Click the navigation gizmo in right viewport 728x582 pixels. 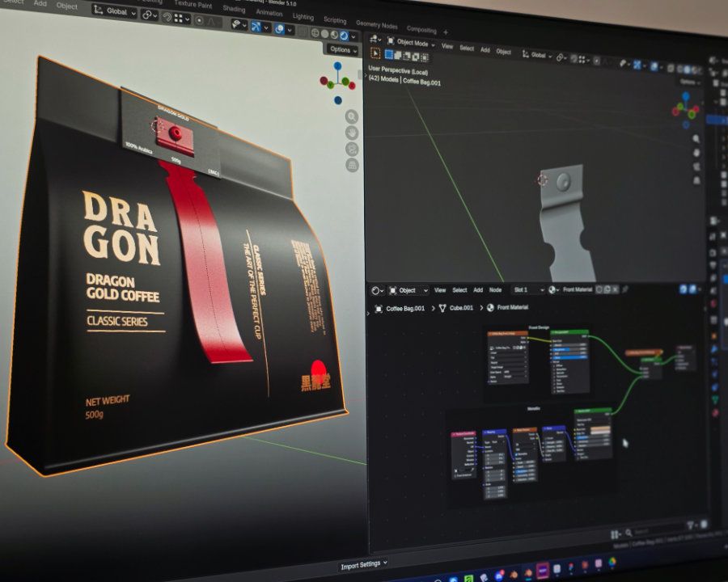[686, 110]
